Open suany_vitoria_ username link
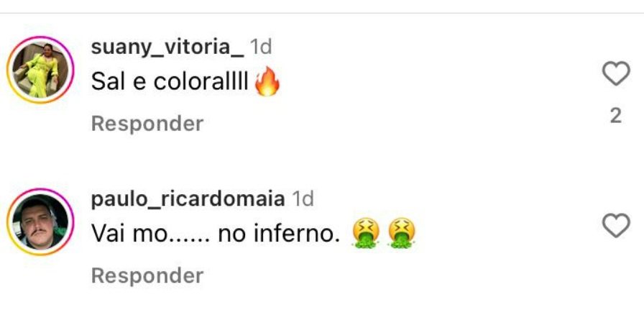644x328 pixels. pos(167,47)
